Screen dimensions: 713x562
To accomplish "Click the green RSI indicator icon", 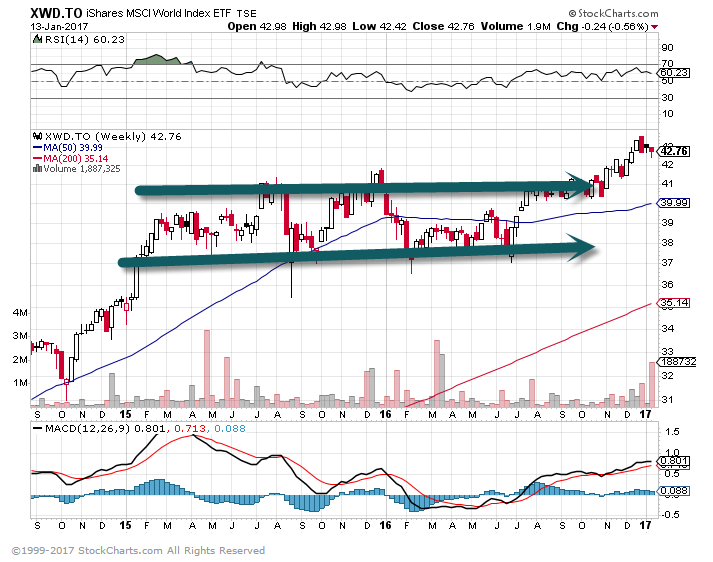I will click(x=37, y=40).
